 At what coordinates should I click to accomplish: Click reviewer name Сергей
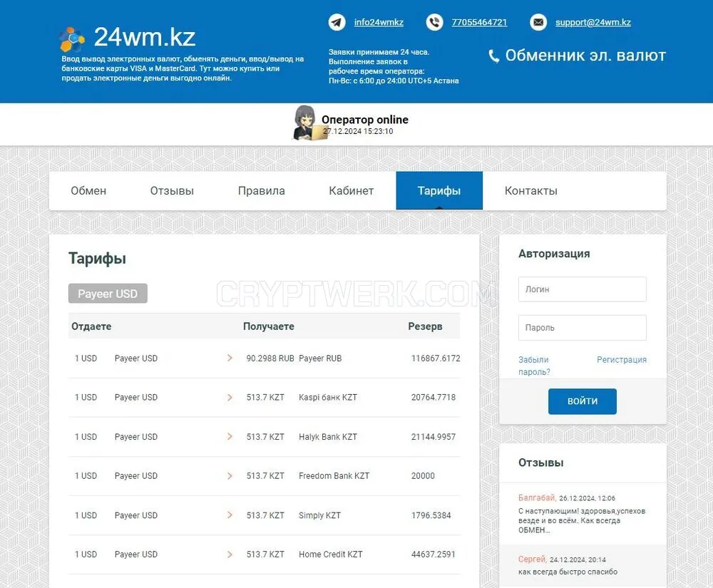532,559
